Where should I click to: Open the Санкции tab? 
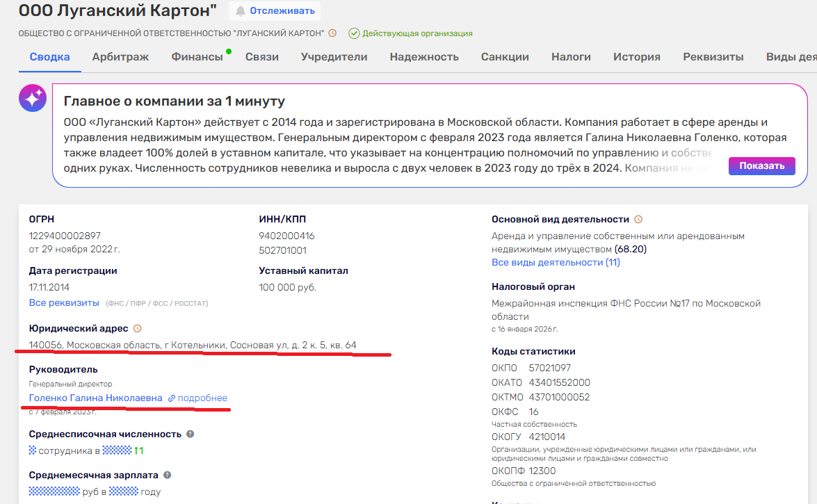click(x=505, y=57)
